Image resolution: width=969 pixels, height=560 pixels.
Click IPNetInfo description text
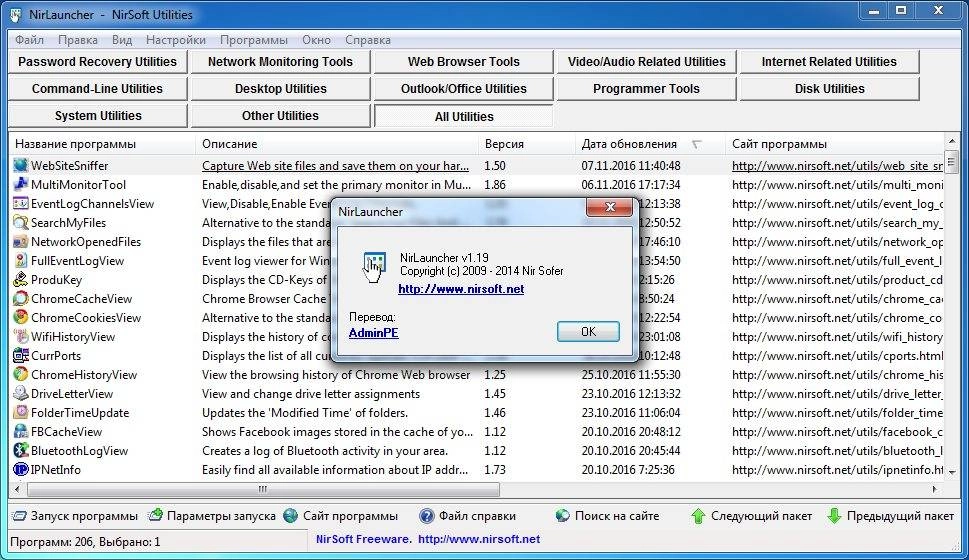pos(335,470)
